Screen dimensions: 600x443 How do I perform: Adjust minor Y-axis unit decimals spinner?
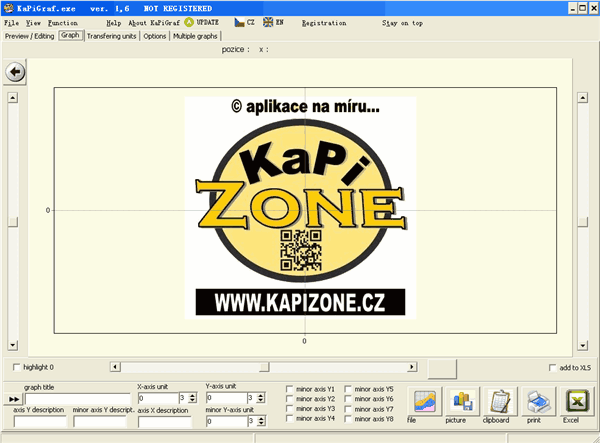click(x=261, y=421)
